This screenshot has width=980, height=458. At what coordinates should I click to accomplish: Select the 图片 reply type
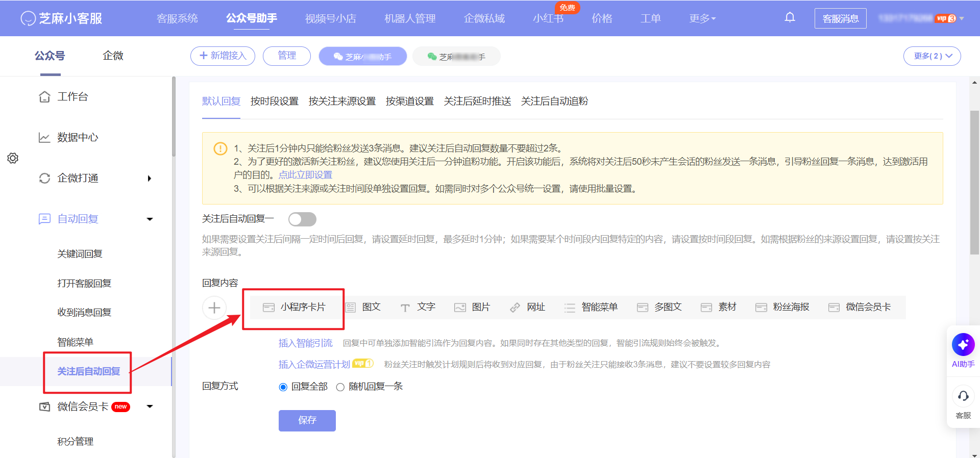click(472, 307)
